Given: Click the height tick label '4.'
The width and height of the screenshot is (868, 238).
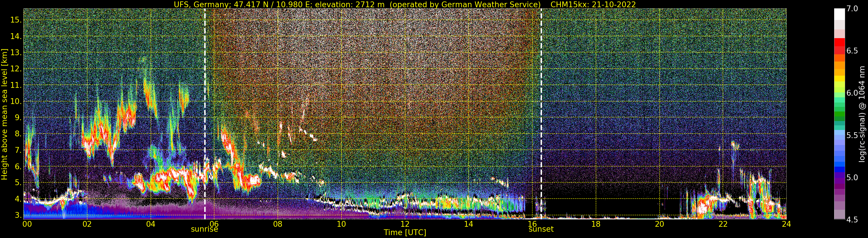Looking at the screenshot, I should click(x=18, y=199).
